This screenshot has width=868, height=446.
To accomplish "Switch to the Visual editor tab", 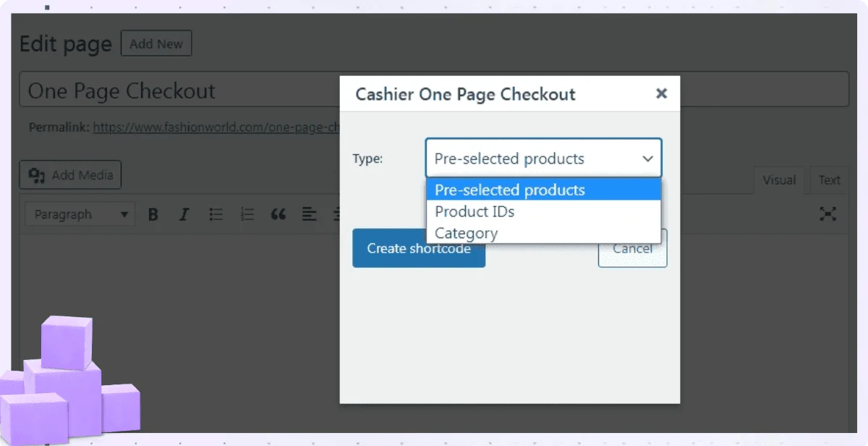I will click(x=779, y=180).
